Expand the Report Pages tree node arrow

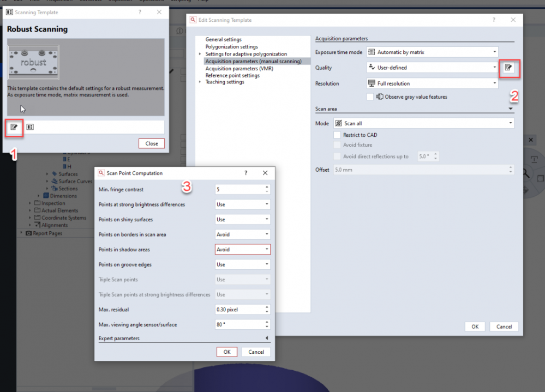click(21, 233)
